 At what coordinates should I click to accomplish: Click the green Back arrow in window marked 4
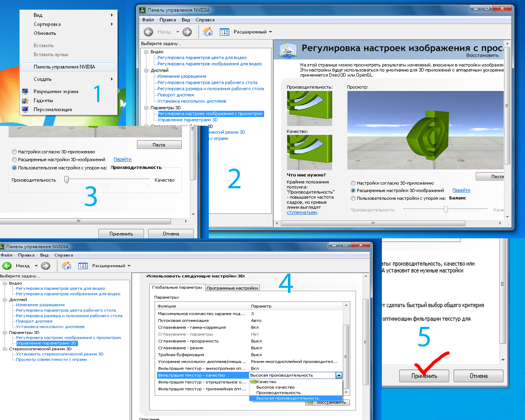coord(7,266)
